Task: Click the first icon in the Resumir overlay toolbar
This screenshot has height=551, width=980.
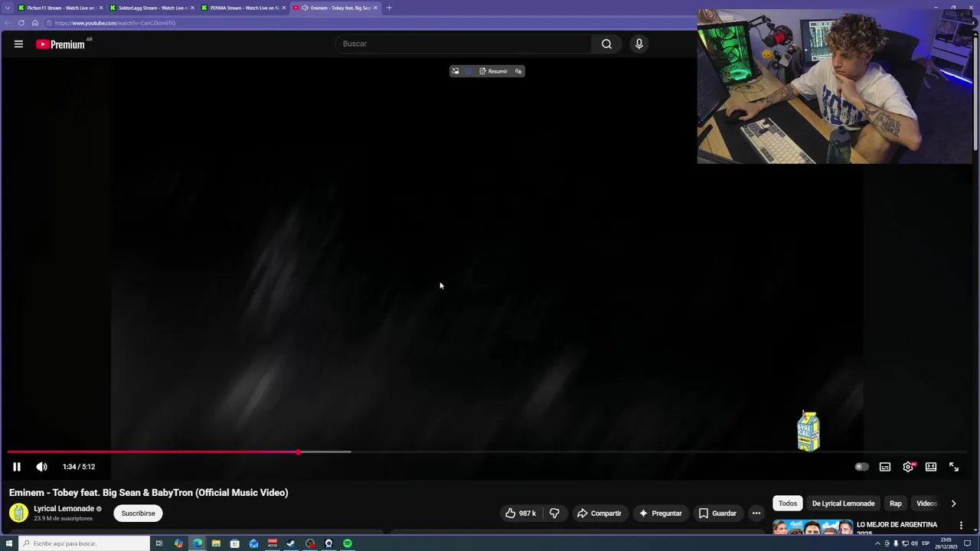Action: 456,71
